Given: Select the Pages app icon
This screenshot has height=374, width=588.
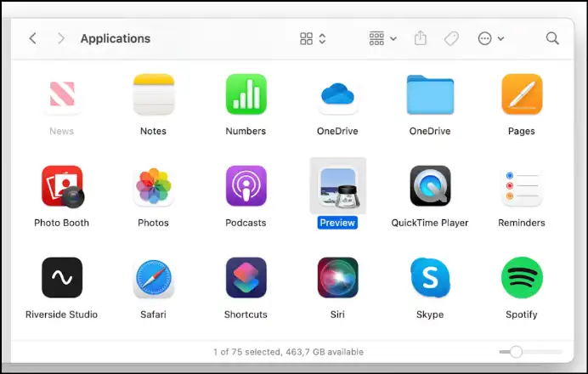Looking at the screenshot, I should click(x=522, y=94).
